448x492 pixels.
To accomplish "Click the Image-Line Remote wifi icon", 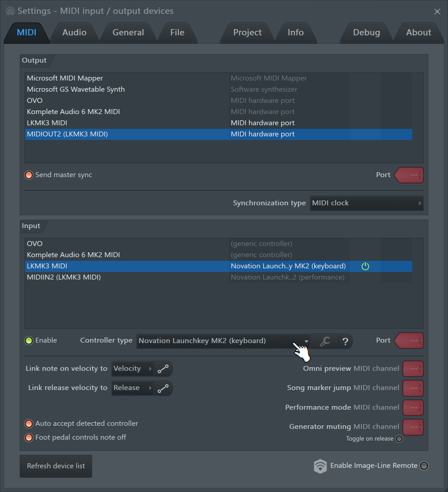I will 320,466.
